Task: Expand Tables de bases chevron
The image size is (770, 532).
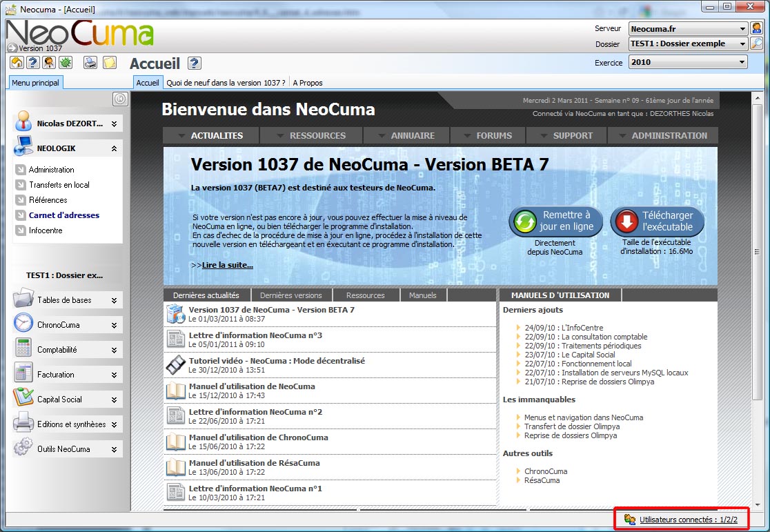Action: pyautogui.click(x=114, y=300)
